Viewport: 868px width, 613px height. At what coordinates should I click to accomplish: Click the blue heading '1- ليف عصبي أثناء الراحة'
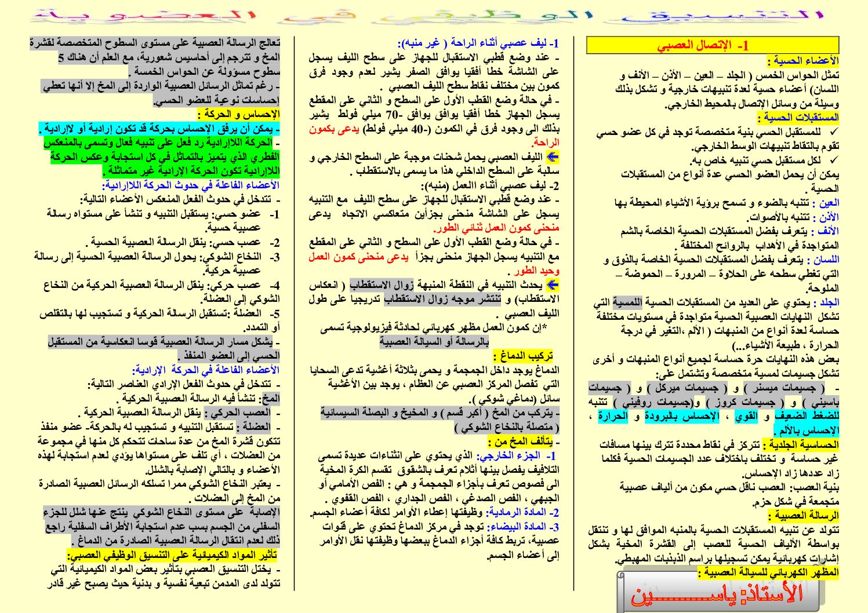[x=478, y=43]
